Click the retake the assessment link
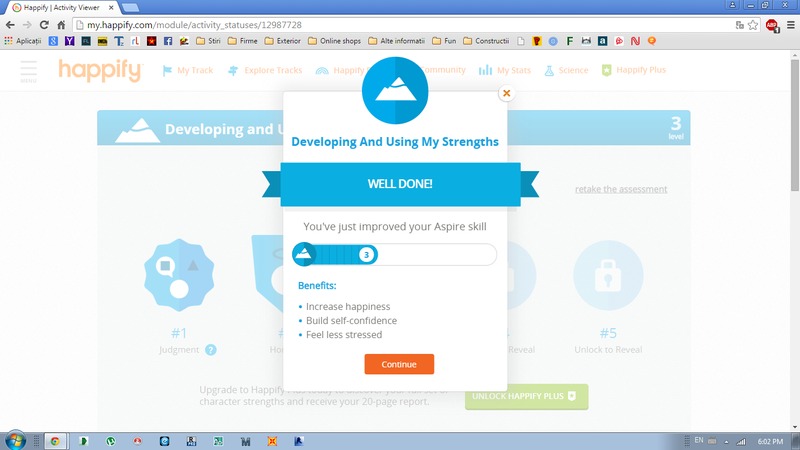The width and height of the screenshot is (800, 450). pos(621,189)
